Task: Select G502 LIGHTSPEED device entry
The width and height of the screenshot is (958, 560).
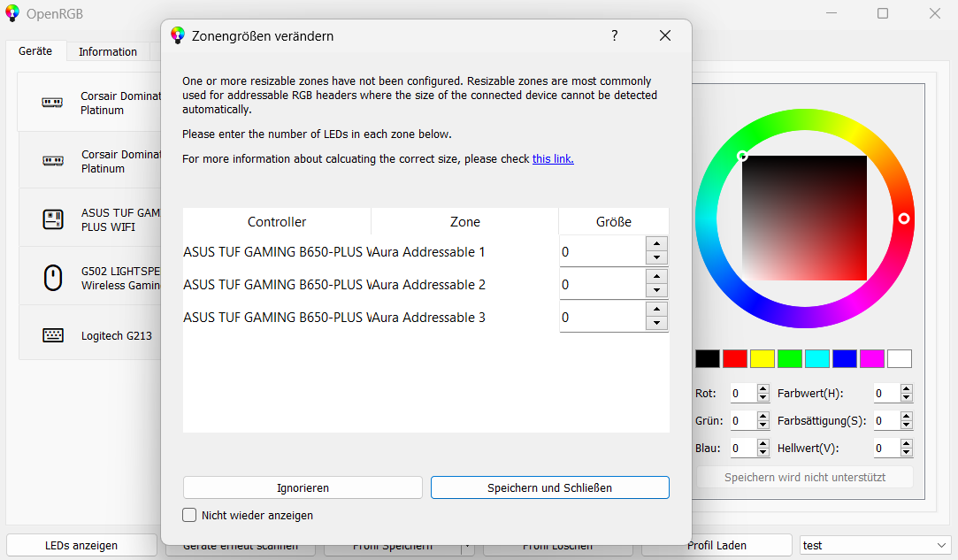Action: tap(90, 278)
